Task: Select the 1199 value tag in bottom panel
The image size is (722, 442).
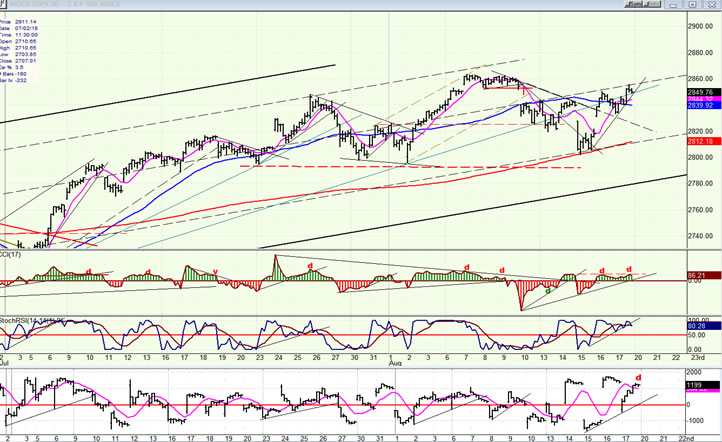Action: (703, 385)
